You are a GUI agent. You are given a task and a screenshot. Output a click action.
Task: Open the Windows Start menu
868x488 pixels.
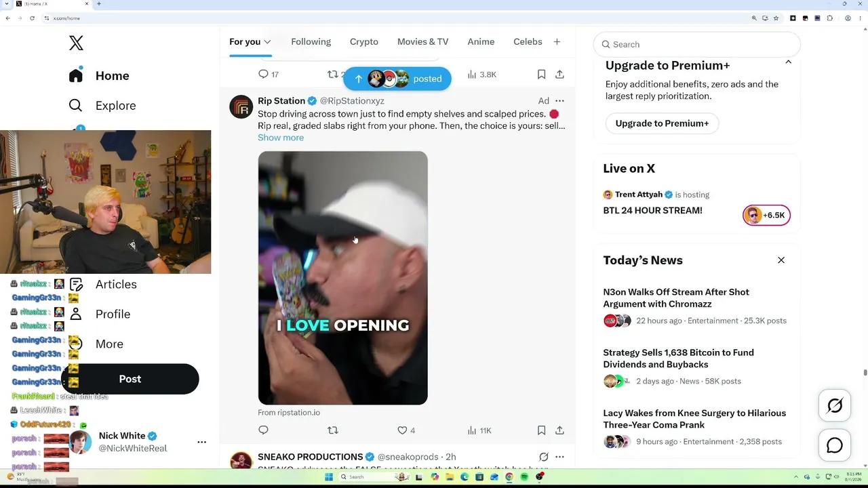[x=329, y=477]
